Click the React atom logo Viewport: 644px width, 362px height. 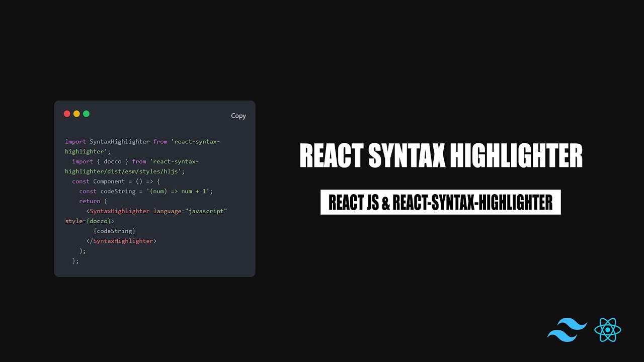[608, 330]
